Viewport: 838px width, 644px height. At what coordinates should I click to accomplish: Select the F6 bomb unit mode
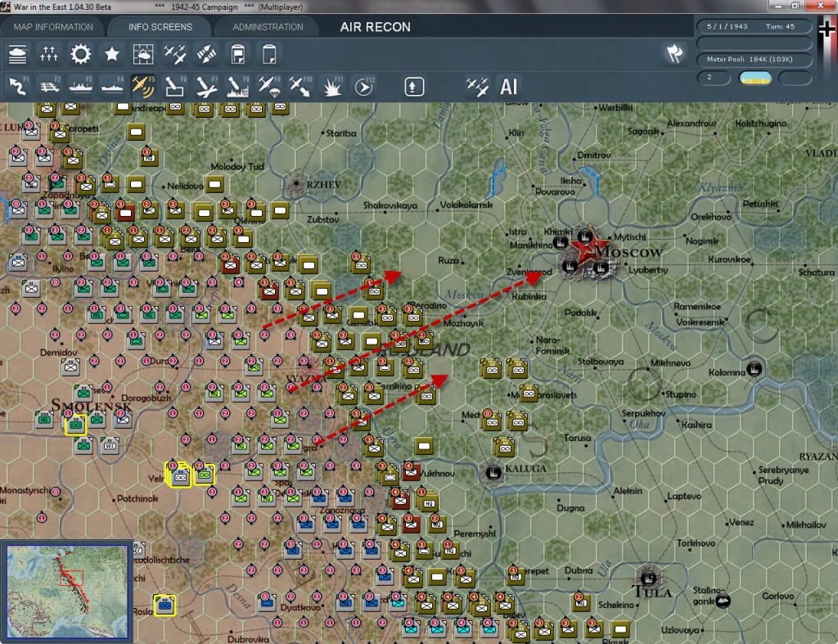click(x=175, y=87)
